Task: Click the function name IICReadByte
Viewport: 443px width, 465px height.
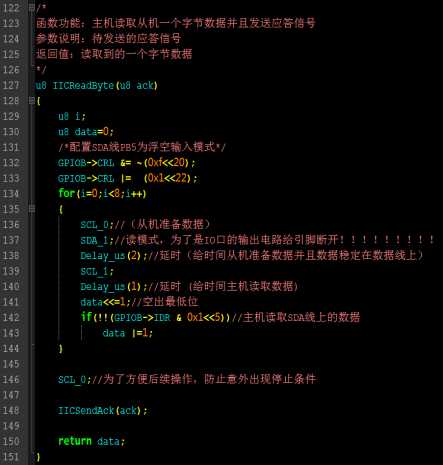Action: 83,86
